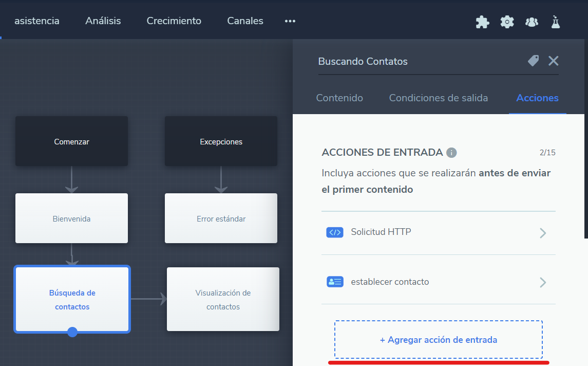
Task: Close the Buscando Contatos panel
Action: (x=553, y=61)
